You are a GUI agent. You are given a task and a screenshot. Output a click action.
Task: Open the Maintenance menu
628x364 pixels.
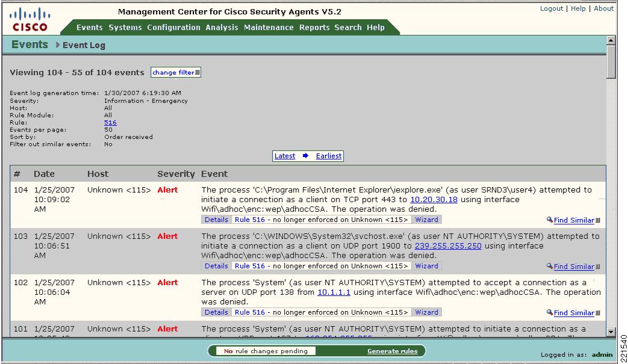(269, 27)
